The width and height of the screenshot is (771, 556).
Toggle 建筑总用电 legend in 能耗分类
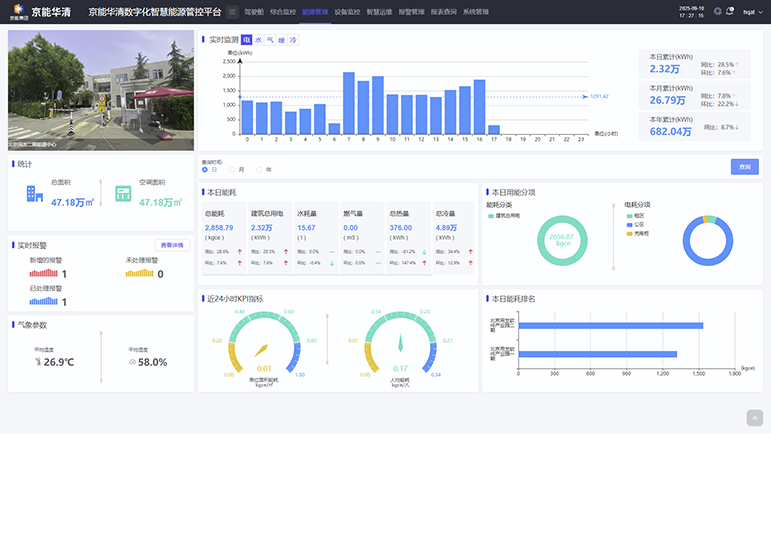pyautogui.click(x=504, y=216)
